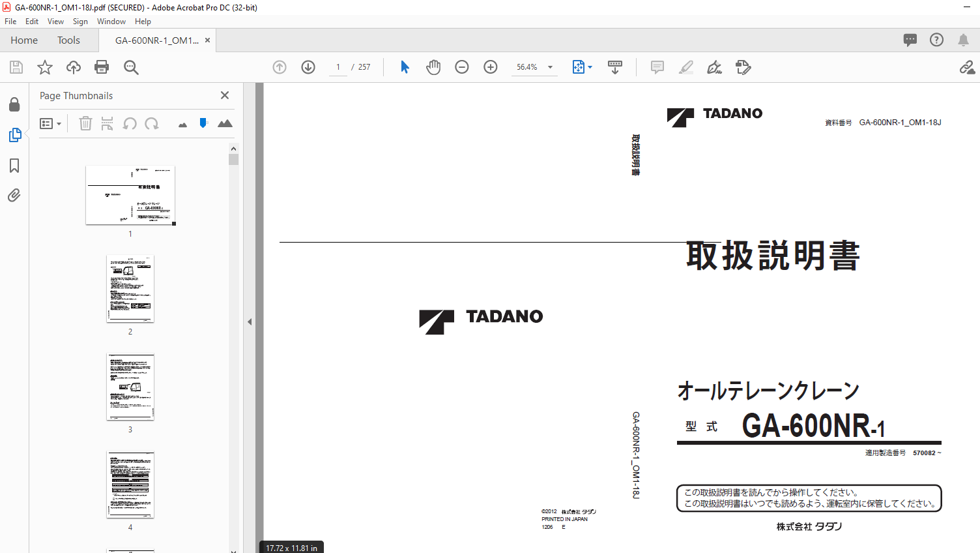Go to next page arrow

click(308, 67)
